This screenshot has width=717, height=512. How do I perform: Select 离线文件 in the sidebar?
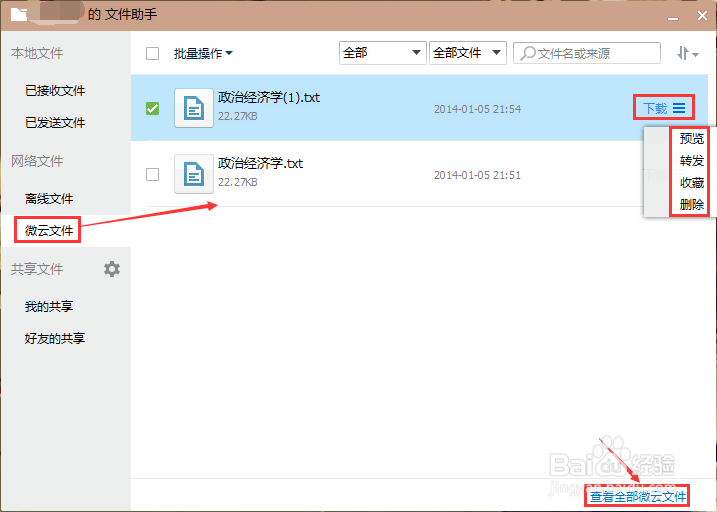pos(49,198)
